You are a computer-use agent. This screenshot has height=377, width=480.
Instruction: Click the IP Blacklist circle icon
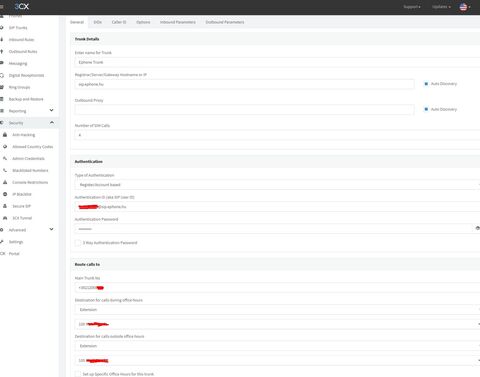(5, 194)
